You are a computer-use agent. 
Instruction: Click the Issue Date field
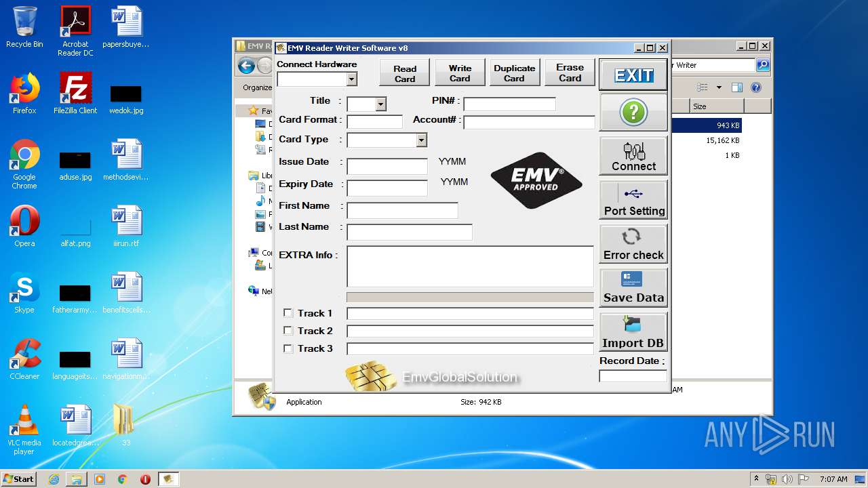pyautogui.click(x=387, y=167)
